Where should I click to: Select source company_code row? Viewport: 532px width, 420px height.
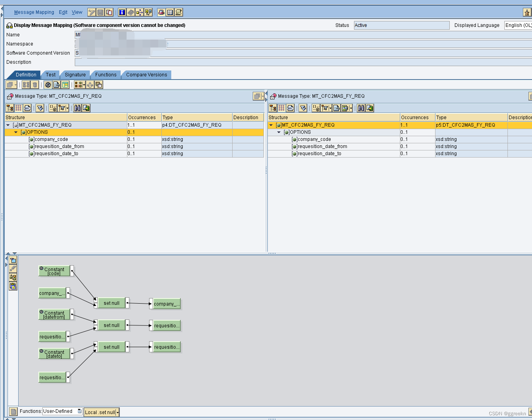[x=134, y=139]
